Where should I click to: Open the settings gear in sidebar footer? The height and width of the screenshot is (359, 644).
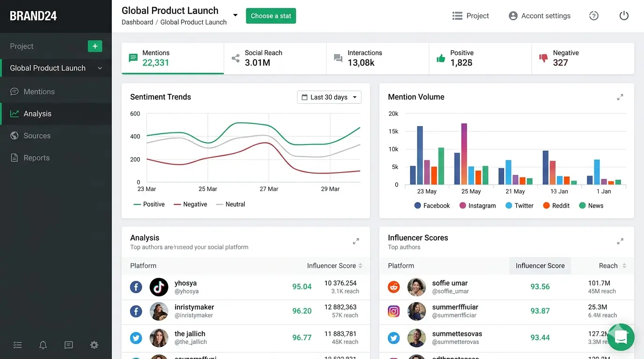(x=94, y=345)
